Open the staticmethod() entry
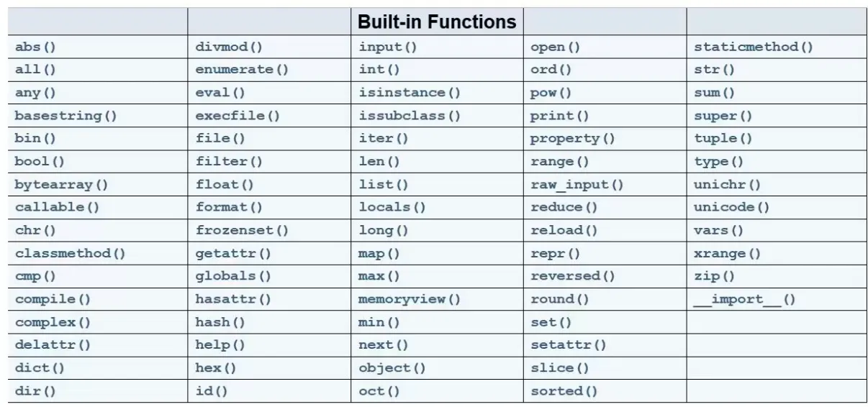This screenshot has width=868, height=407. [754, 47]
